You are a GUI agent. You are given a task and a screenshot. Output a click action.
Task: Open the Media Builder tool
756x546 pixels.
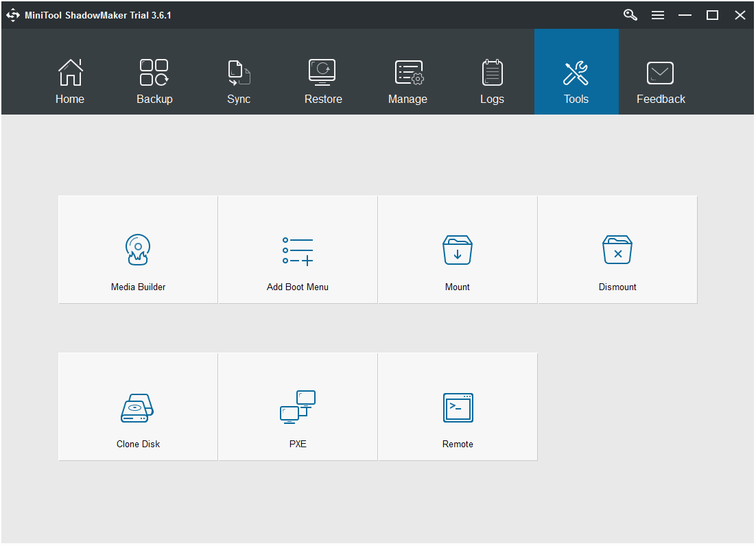pos(137,249)
